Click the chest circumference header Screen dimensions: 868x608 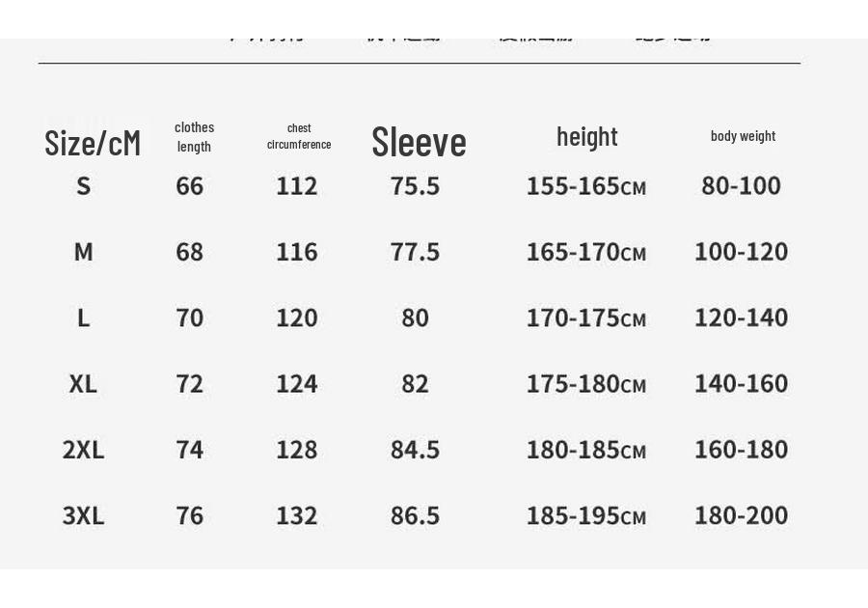click(299, 136)
